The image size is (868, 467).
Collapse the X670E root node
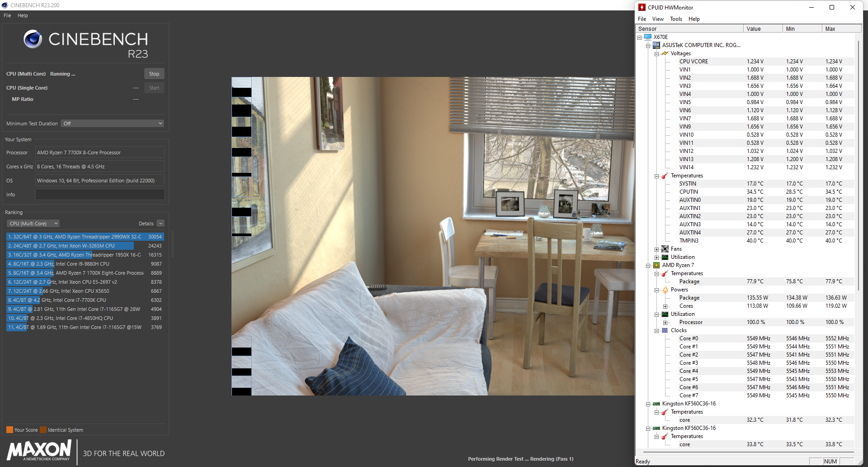(639, 38)
